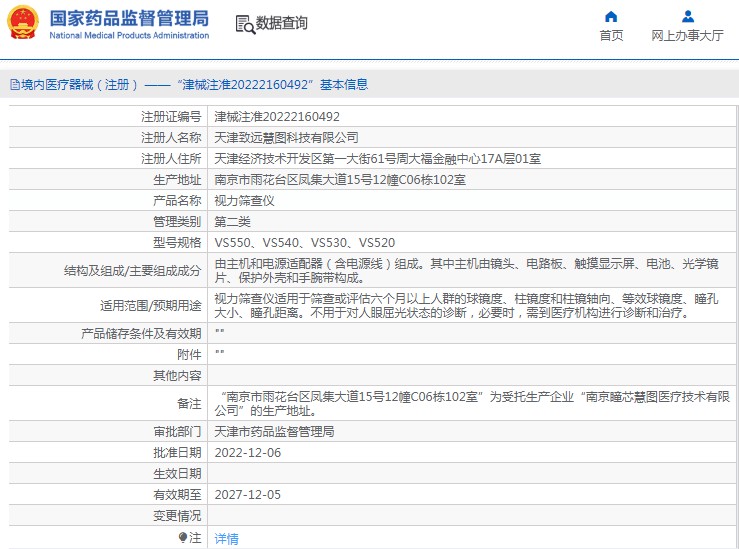This screenshot has width=739, height=549.
Task: Click the 有效期至 field label
Action: point(177,495)
